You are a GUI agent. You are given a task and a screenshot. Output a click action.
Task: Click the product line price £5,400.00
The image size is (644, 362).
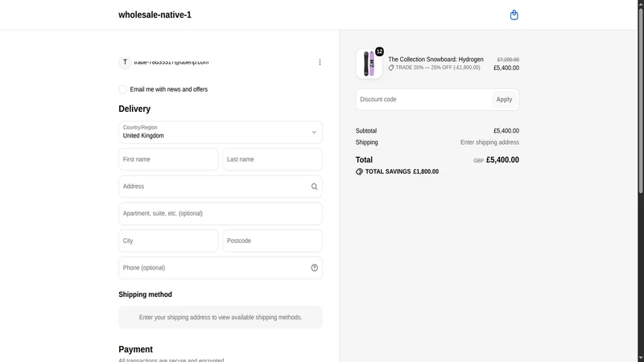[506, 68]
